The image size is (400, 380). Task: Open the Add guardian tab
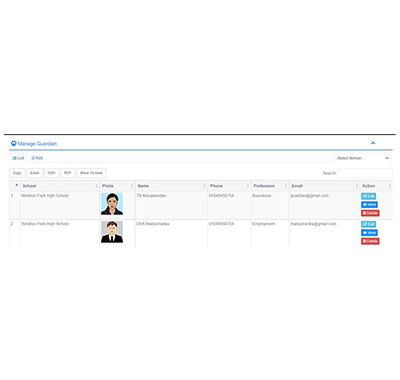pos(37,158)
